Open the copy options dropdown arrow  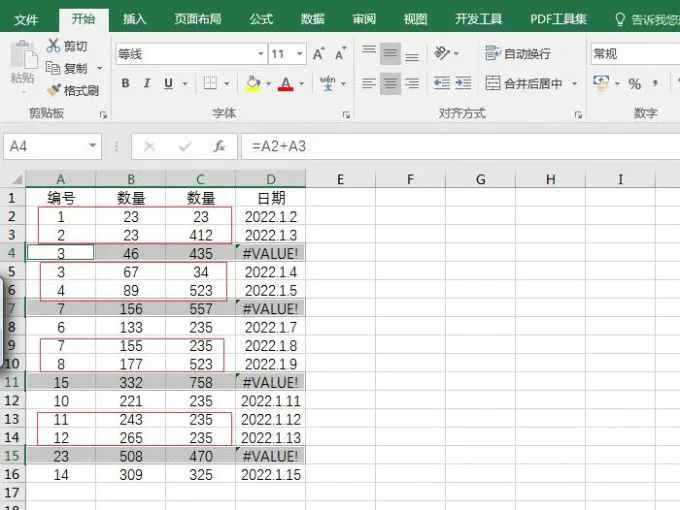click(100, 69)
